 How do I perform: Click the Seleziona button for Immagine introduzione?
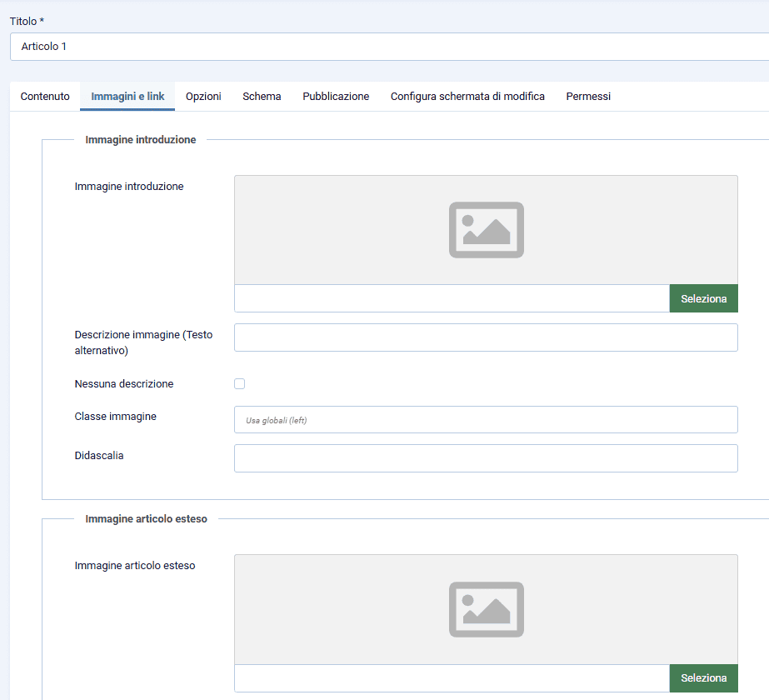tap(703, 298)
